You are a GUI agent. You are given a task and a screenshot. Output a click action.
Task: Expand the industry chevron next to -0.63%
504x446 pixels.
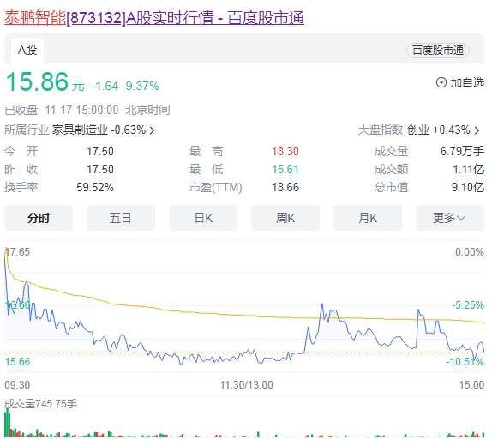[152, 130]
